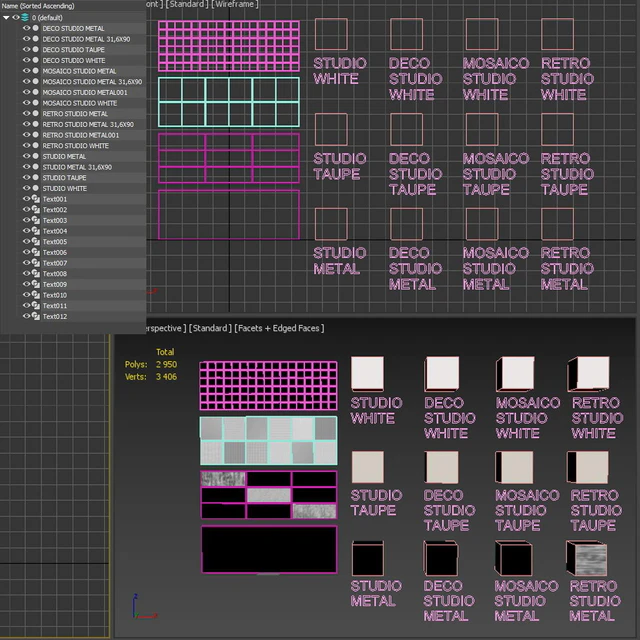This screenshot has width=640, height=640.
Task: Hide the 0 (default) layer with its eye
Action: point(16,18)
